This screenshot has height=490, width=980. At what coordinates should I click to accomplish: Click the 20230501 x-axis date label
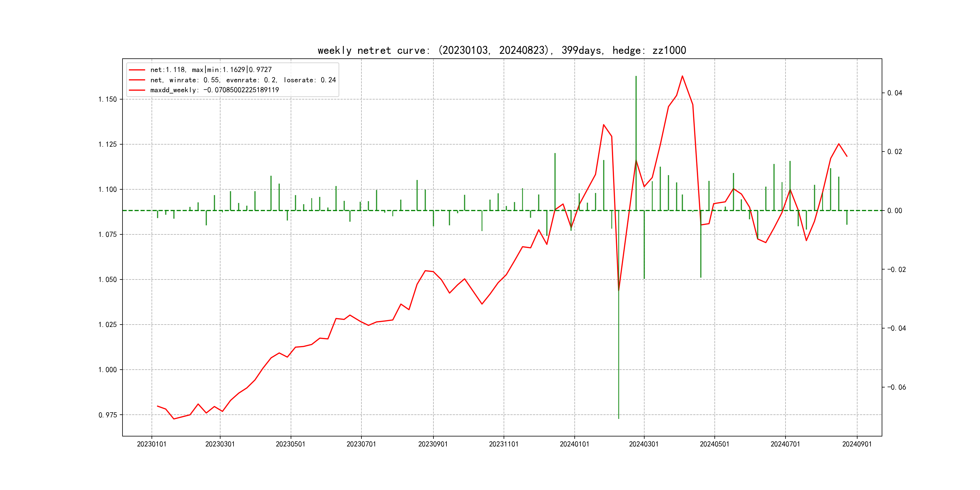click(290, 444)
